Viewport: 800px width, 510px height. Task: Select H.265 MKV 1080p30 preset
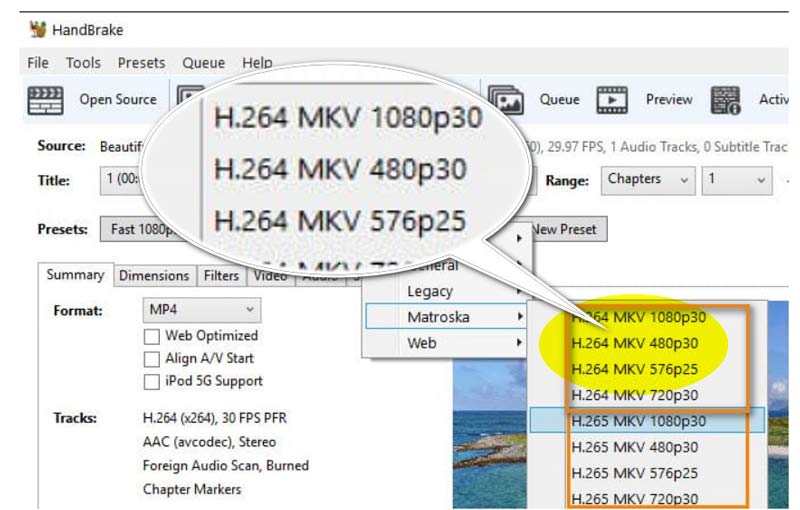pyautogui.click(x=647, y=421)
